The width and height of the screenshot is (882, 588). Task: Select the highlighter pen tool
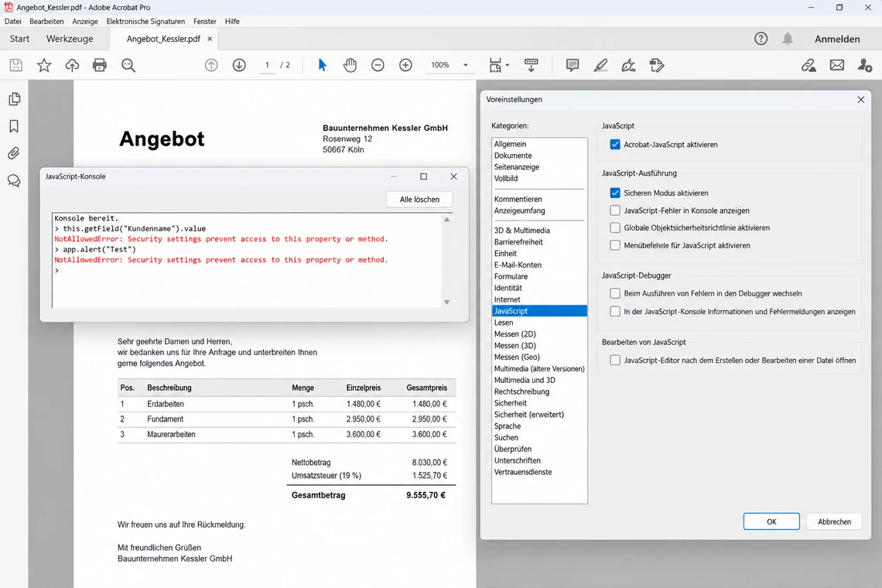click(600, 65)
